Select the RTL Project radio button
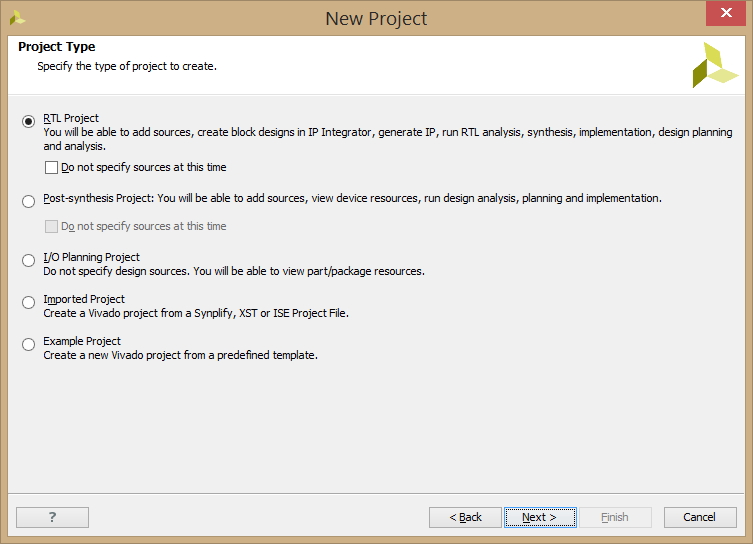 tap(28, 121)
